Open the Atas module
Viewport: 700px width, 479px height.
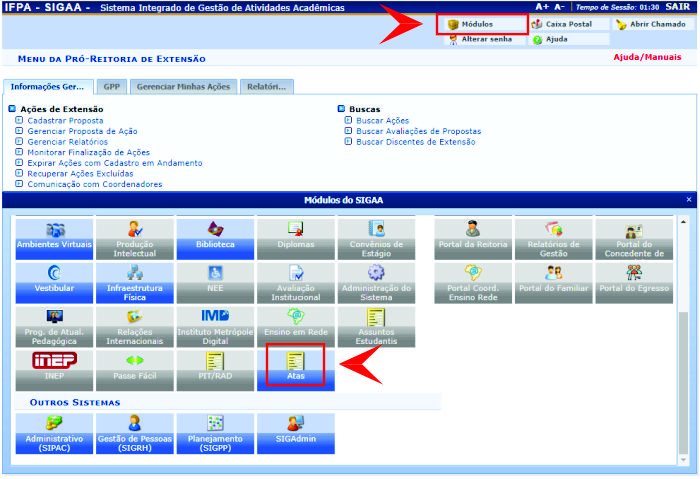pyautogui.click(x=296, y=371)
